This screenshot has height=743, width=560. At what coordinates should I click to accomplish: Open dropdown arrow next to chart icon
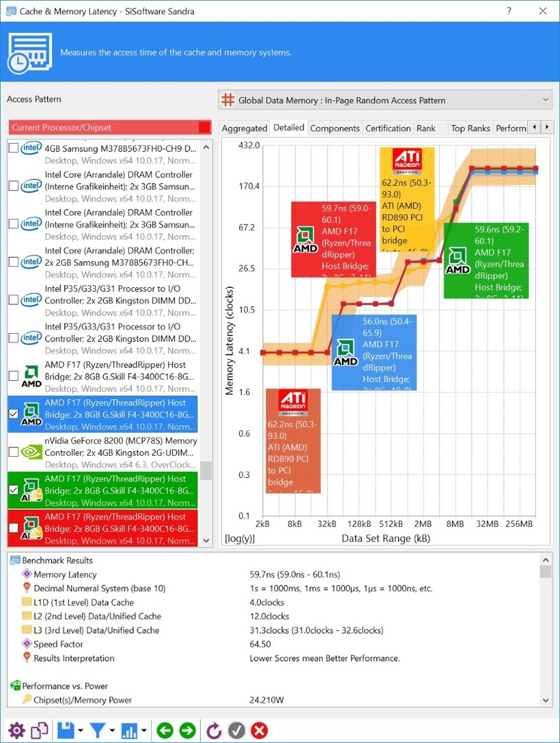[144, 731]
